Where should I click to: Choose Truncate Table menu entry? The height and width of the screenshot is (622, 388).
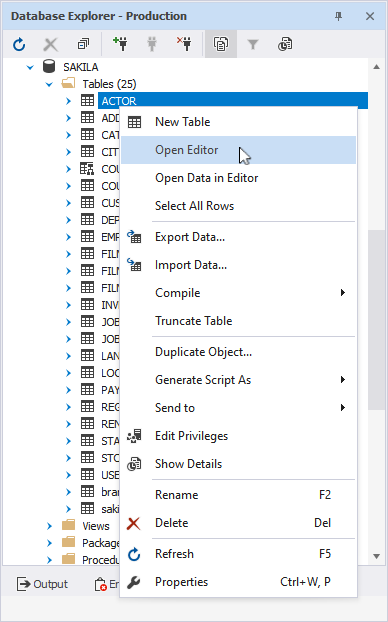pyautogui.click(x=238, y=321)
